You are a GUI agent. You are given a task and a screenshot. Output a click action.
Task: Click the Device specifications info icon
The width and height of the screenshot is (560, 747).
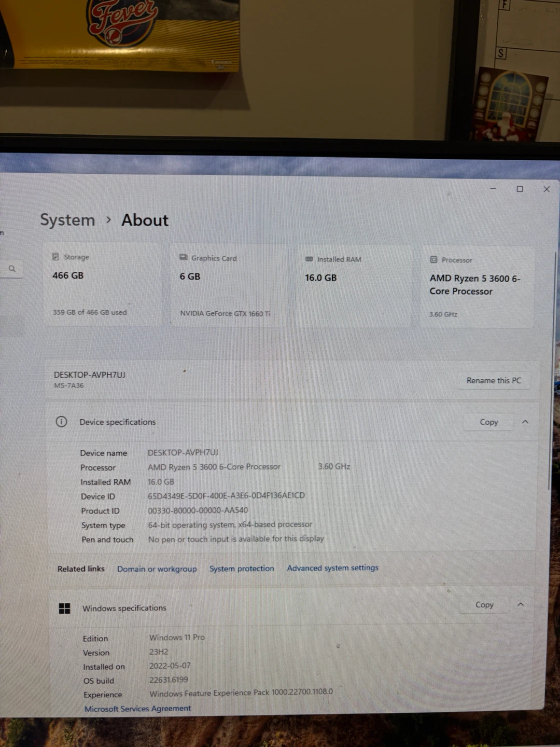(x=61, y=421)
